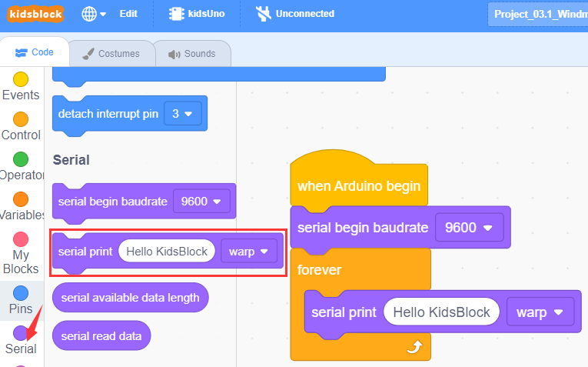
Task: Click Hello KidsBlock text field in workspace block
Action: coord(441,312)
